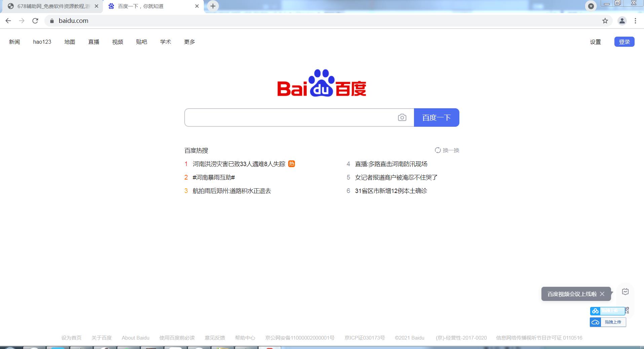
Task: Click 信息网络传播视听节目许可证 0110516 footer text
Action: tap(539, 338)
